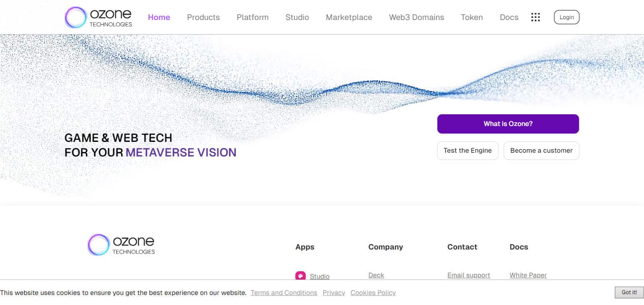Click the purple What is Ozone? button
This screenshot has height=305, width=644.
click(x=508, y=124)
